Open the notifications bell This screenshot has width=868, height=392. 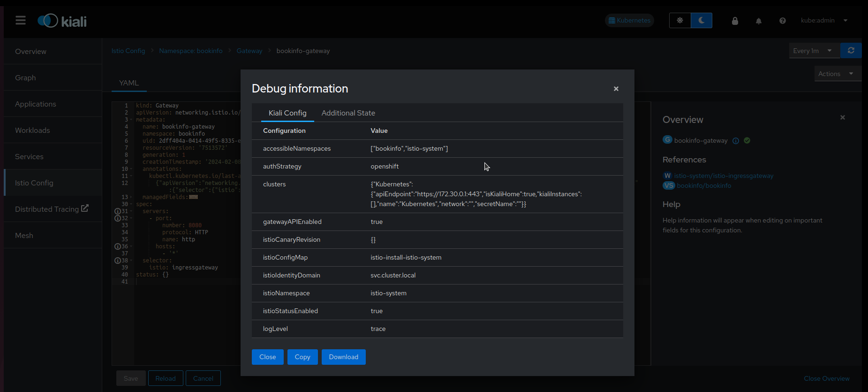(x=758, y=21)
